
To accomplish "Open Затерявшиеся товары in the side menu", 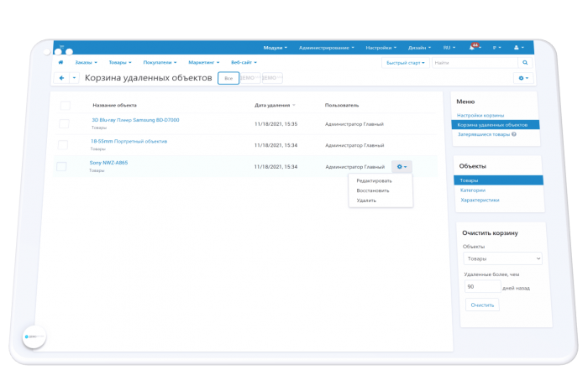I will pos(484,134).
